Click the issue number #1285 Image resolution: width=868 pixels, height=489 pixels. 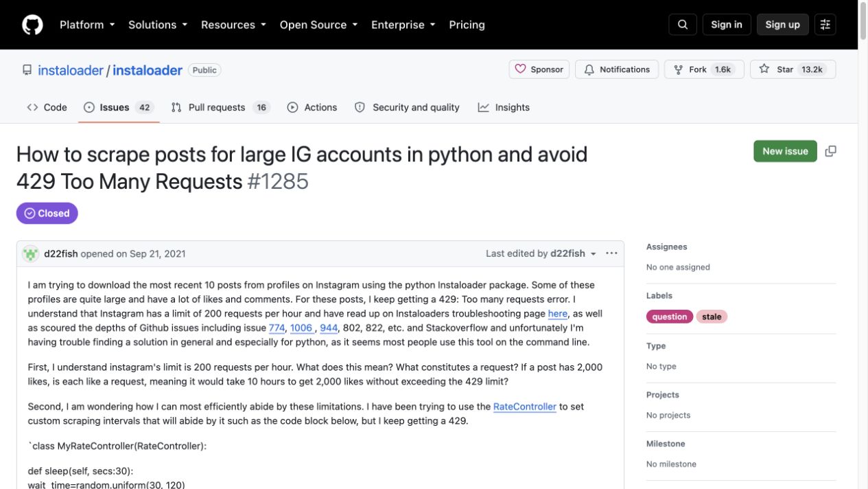pyautogui.click(x=277, y=181)
